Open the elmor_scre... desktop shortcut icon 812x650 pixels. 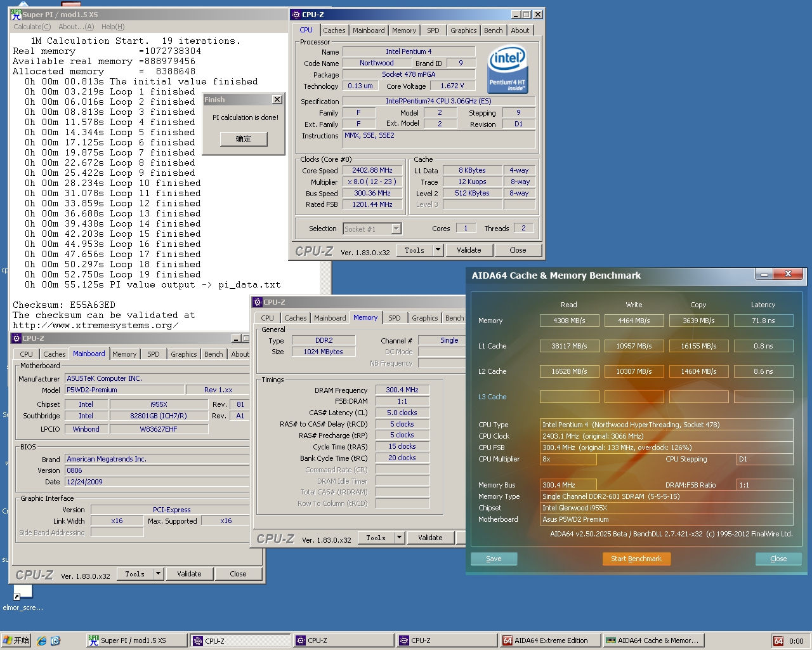(x=22, y=592)
